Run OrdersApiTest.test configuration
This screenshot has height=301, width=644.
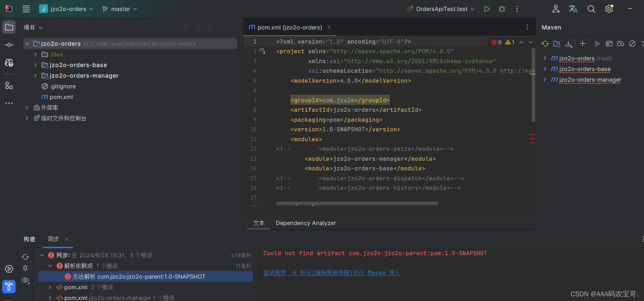487,9
